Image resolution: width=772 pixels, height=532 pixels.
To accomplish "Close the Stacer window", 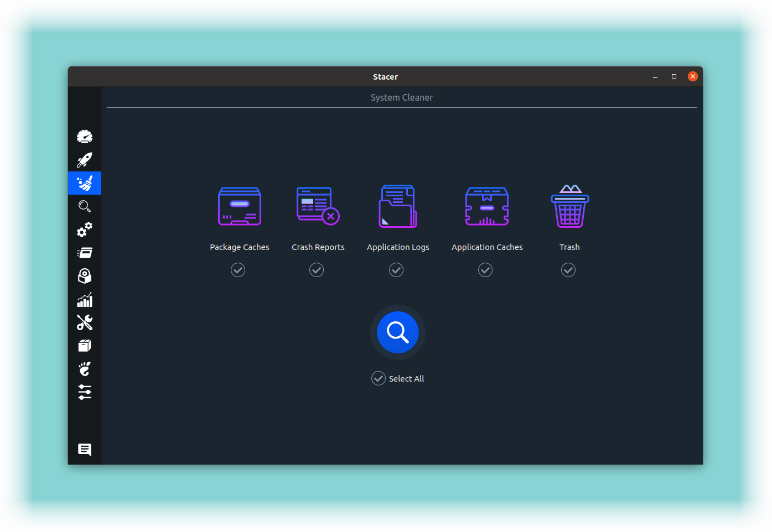I will pos(693,76).
